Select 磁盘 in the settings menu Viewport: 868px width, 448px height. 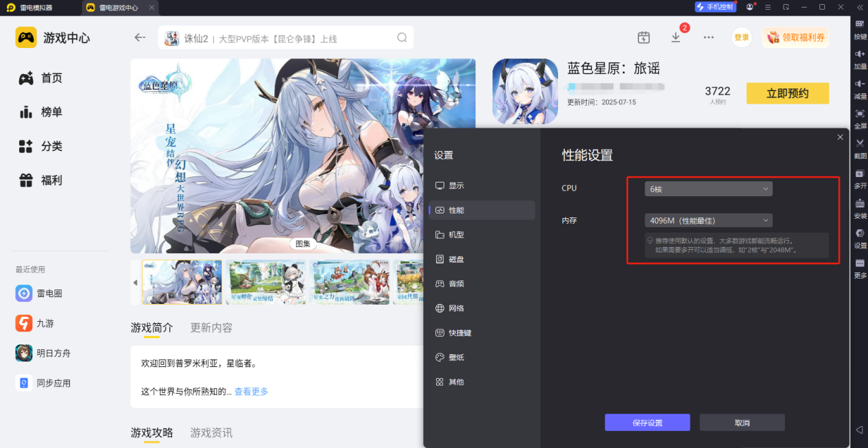(482, 259)
